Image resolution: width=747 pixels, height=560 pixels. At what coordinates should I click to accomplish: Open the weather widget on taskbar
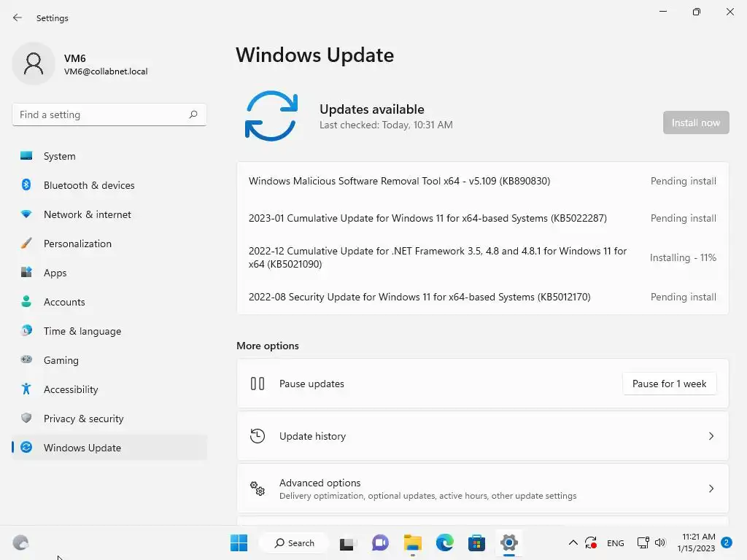point(20,542)
